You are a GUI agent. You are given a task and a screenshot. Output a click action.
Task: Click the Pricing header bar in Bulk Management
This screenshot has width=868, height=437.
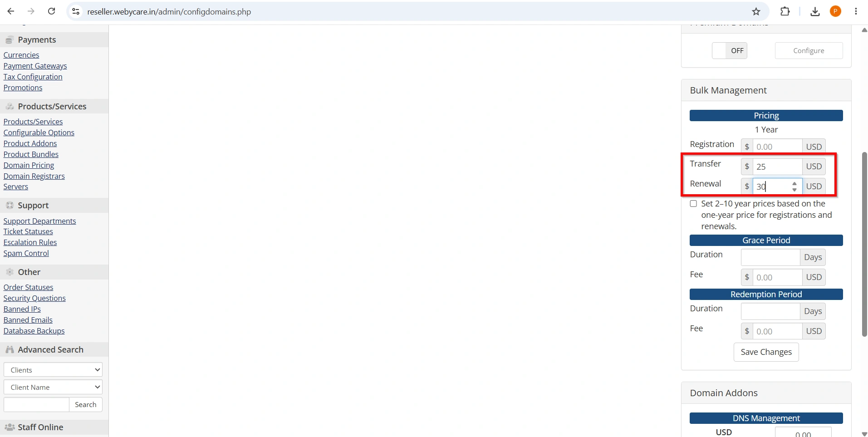766,116
